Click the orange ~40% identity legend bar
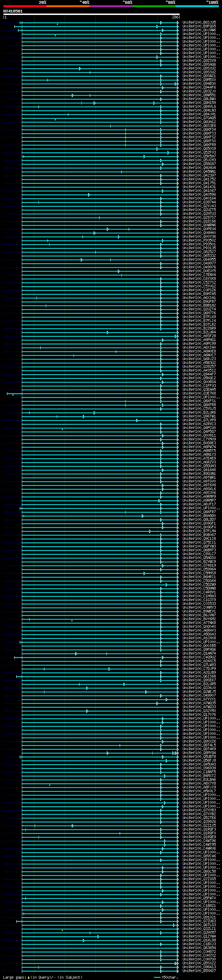This screenshot has width=222, height=980. click(x=68, y=6)
